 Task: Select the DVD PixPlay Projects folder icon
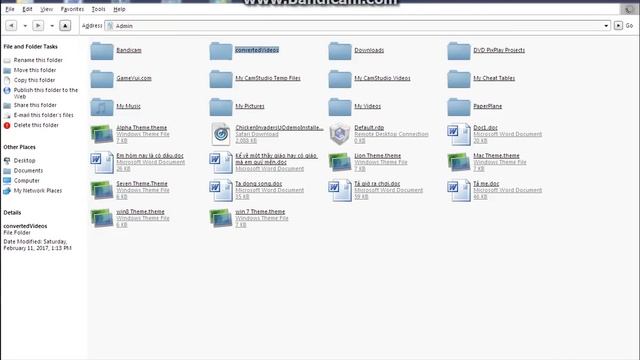coord(459,51)
